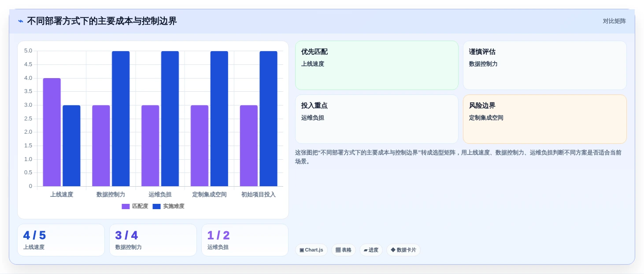
Task: Click the 5.0 y-axis value
Action: (28, 51)
